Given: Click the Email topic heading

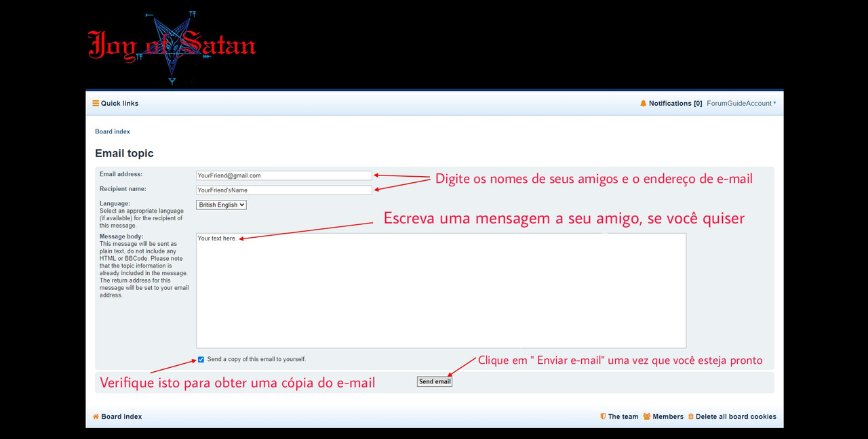Looking at the screenshot, I should click(124, 154).
